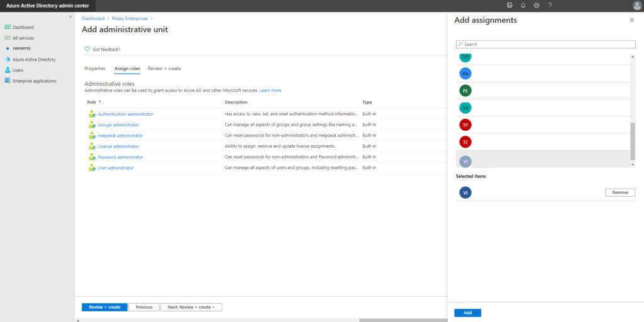Screen dimensions: 644x322
Task: Open the notifications bell
Action: (x=523, y=5)
